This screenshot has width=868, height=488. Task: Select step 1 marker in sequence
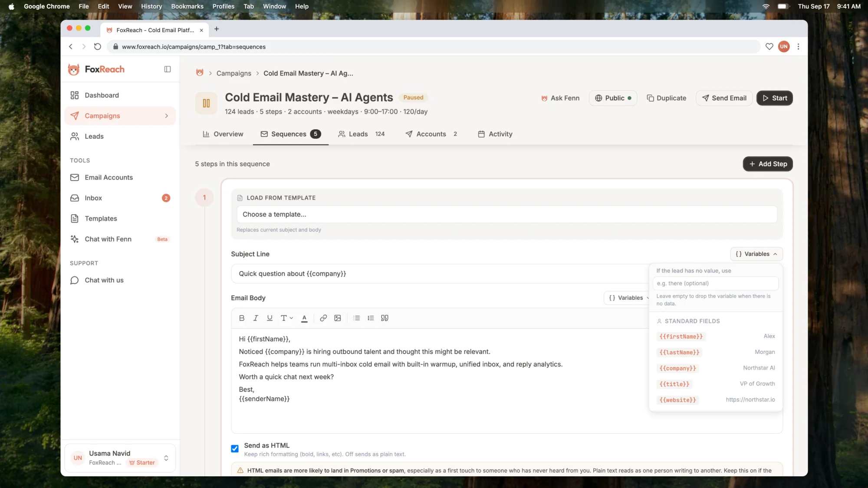(x=204, y=197)
